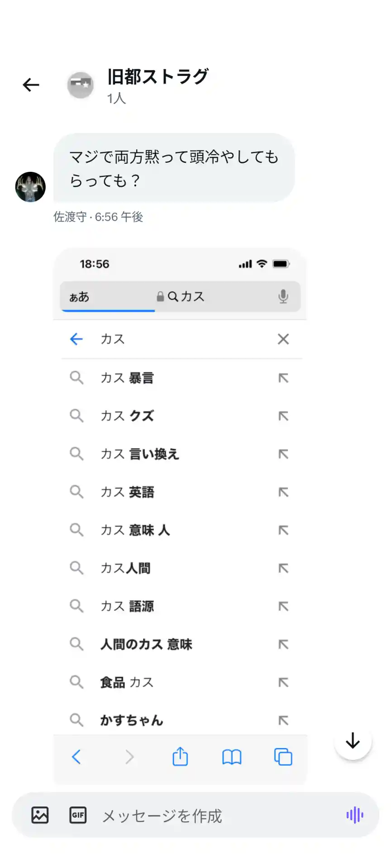Tap the blue back arrow beside カス
This screenshot has height=868, width=391.
coord(76,339)
